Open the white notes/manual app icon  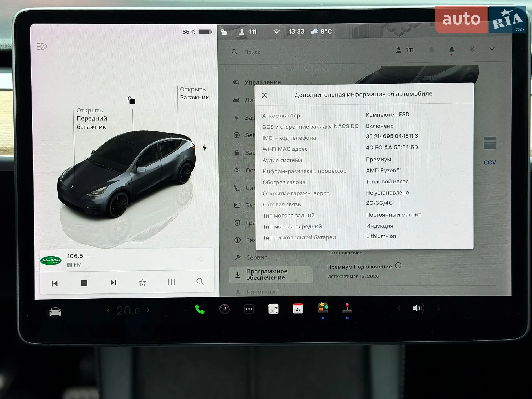pos(273,309)
